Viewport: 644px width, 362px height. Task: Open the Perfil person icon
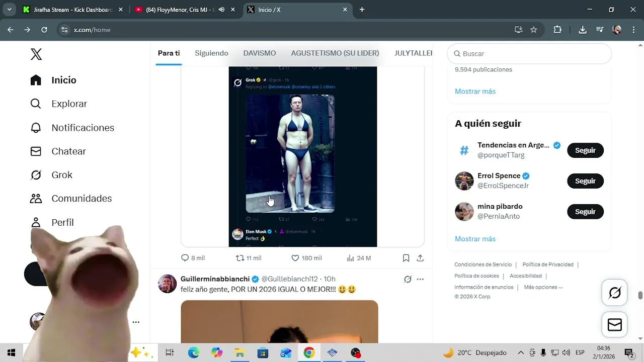pyautogui.click(x=36, y=222)
